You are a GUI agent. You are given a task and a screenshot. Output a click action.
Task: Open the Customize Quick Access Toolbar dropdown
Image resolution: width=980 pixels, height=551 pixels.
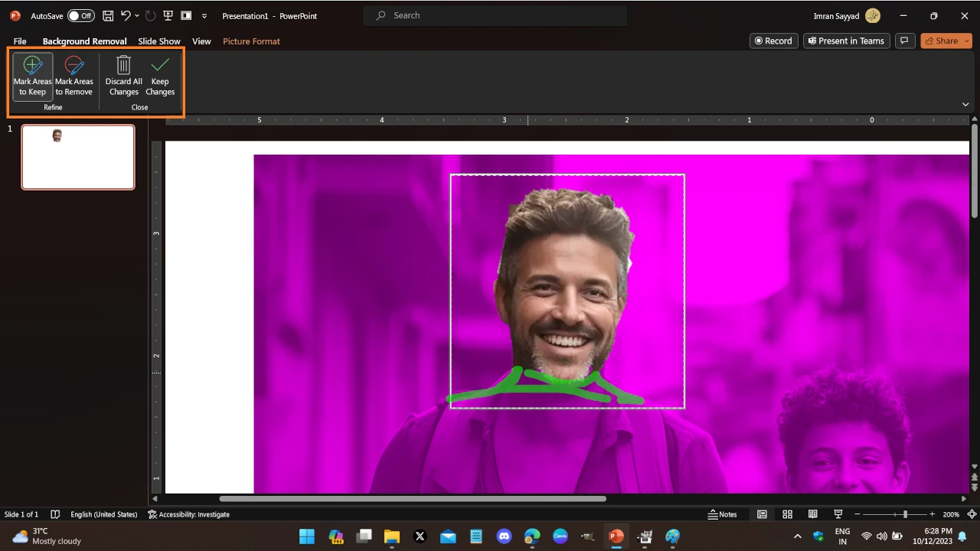204,15
